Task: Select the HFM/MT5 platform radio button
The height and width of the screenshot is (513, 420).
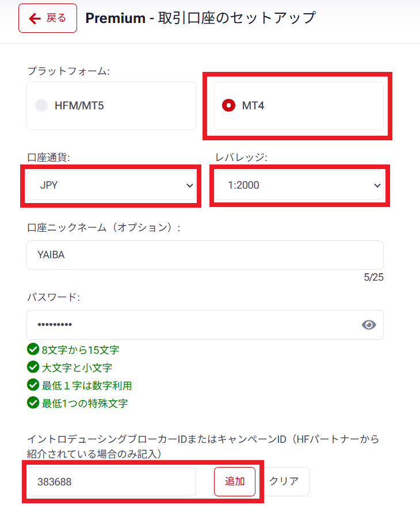Action: (x=41, y=105)
